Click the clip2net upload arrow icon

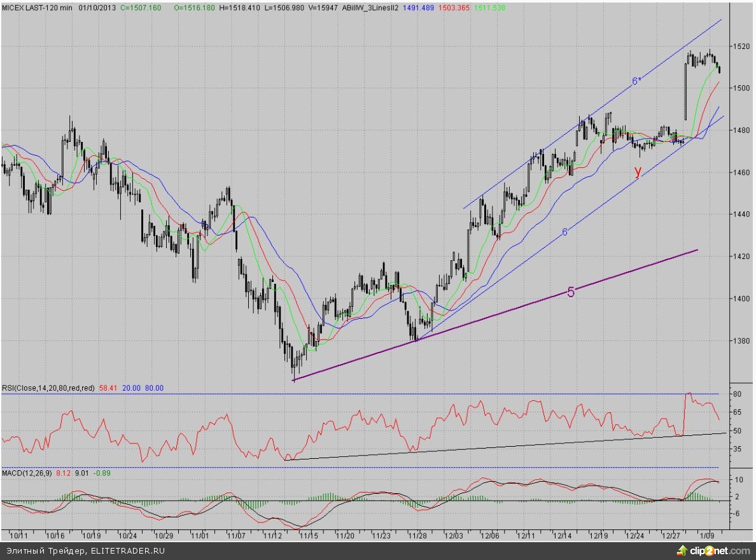(x=680, y=550)
